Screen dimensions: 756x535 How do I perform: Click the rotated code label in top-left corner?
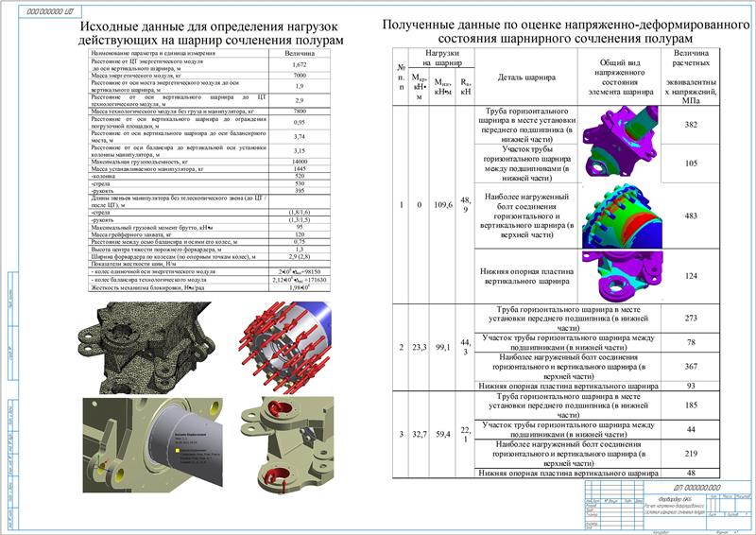coord(51,11)
